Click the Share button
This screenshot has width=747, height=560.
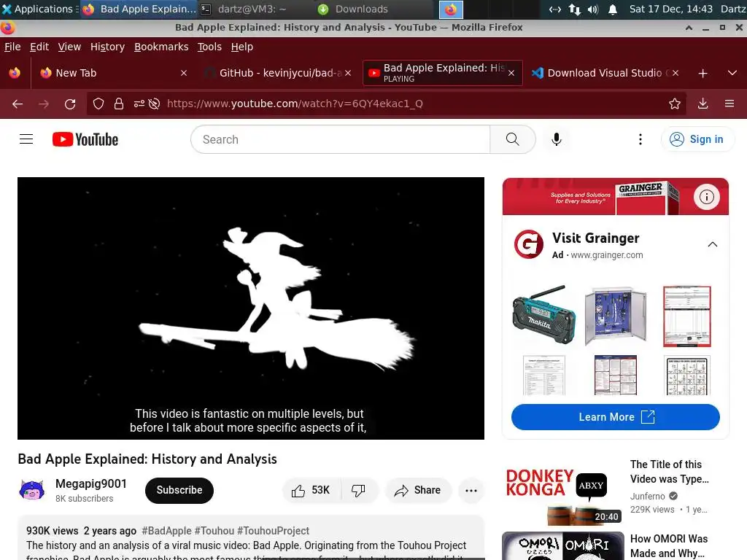tap(418, 490)
